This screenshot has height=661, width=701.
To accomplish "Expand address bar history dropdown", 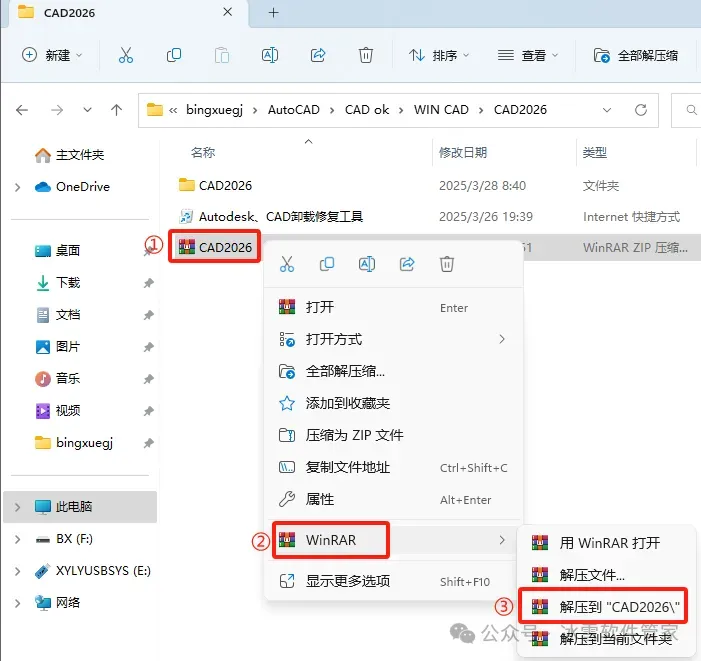I will [607, 110].
